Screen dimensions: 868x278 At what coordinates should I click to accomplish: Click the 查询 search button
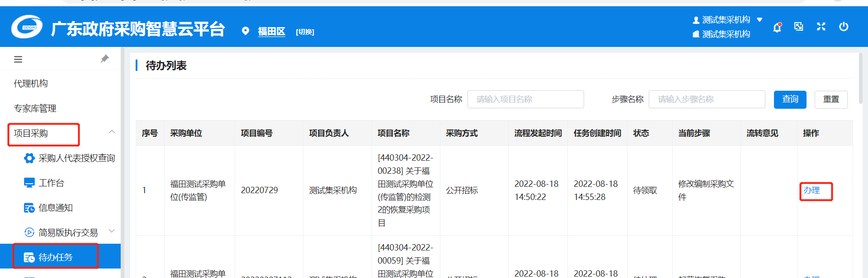click(x=790, y=99)
